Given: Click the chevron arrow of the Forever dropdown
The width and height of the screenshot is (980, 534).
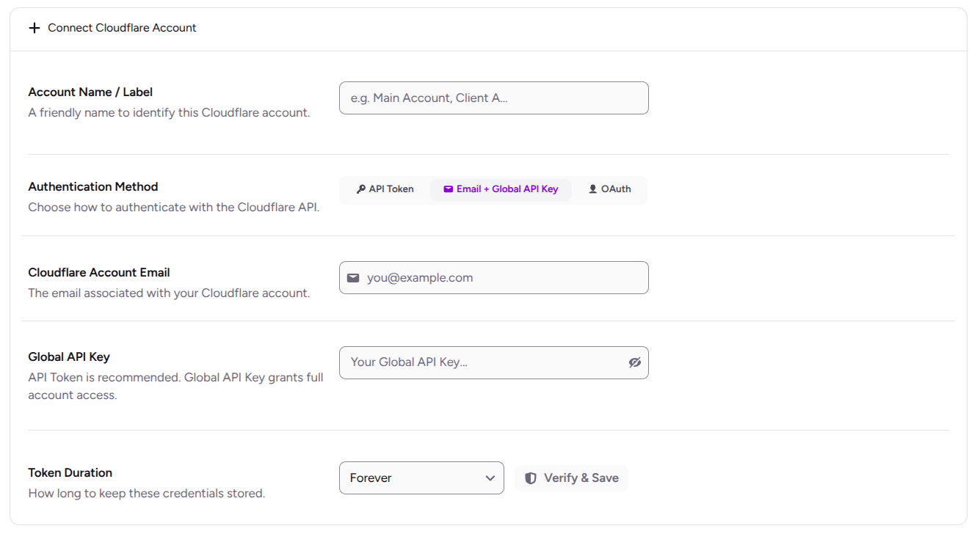Looking at the screenshot, I should [x=490, y=478].
